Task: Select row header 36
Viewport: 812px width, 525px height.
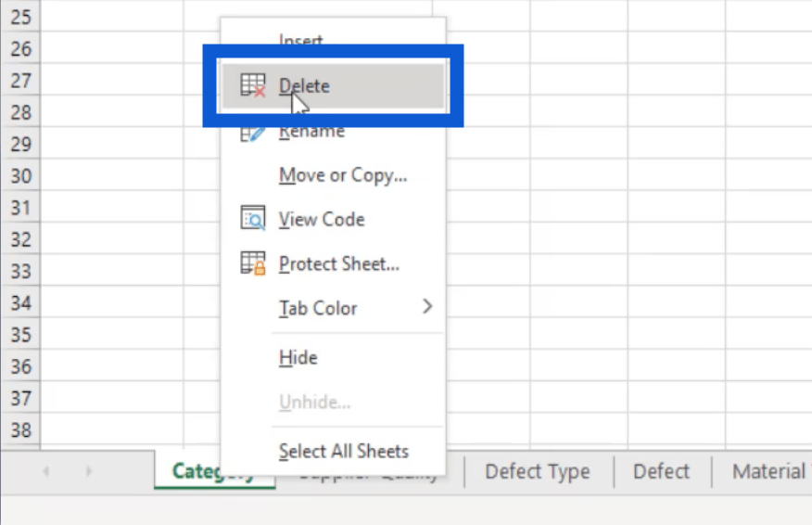Action: (x=20, y=367)
